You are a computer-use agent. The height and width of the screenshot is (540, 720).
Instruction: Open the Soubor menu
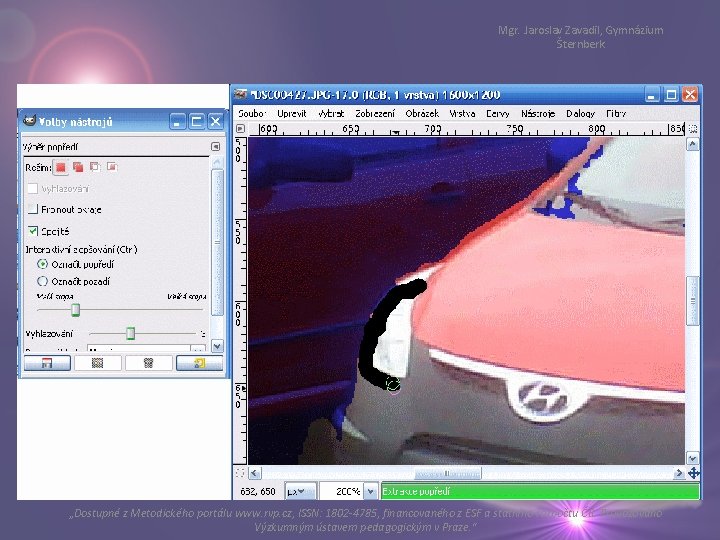tap(252, 113)
